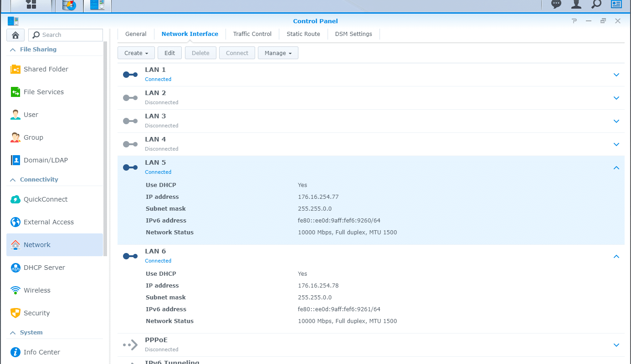
Task: Expand the LAN 4 details chevron
Action: pos(616,144)
